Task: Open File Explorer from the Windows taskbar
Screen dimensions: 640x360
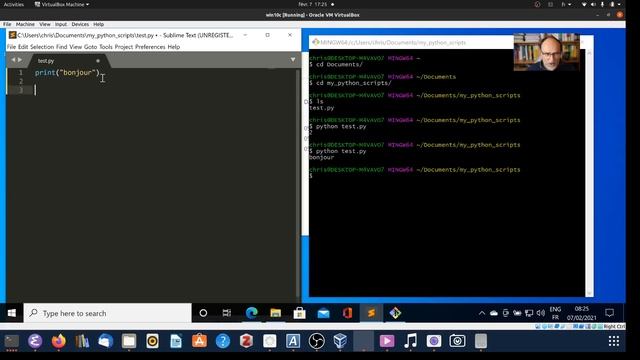Action: pos(276,313)
